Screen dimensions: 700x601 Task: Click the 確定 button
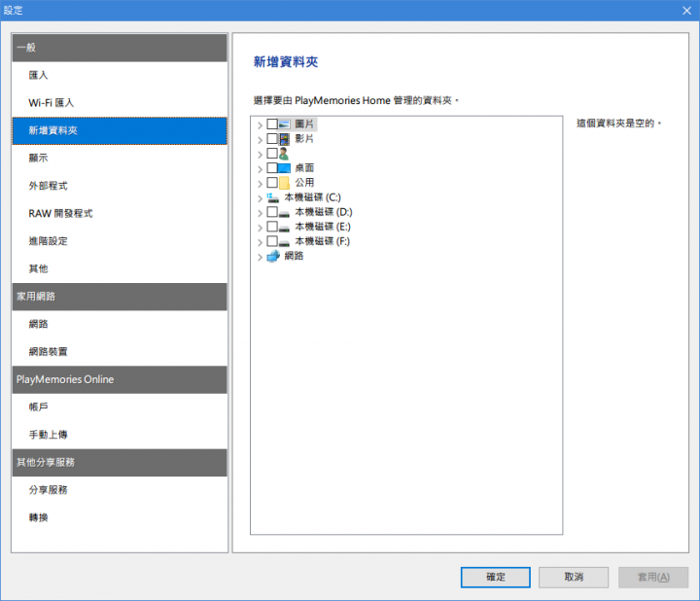click(496, 578)
